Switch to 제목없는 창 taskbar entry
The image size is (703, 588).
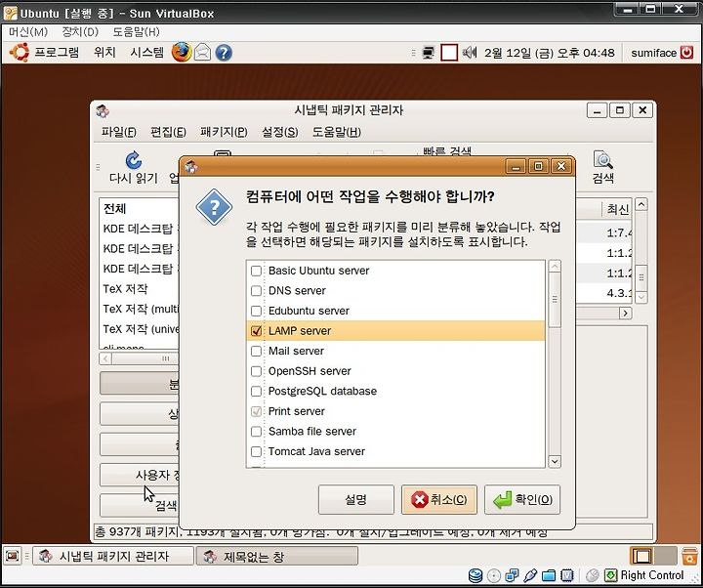click(x=277, y=556)
